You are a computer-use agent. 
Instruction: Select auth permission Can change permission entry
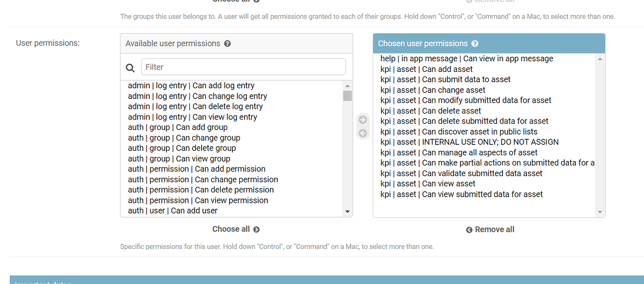(x=203, y=179)
